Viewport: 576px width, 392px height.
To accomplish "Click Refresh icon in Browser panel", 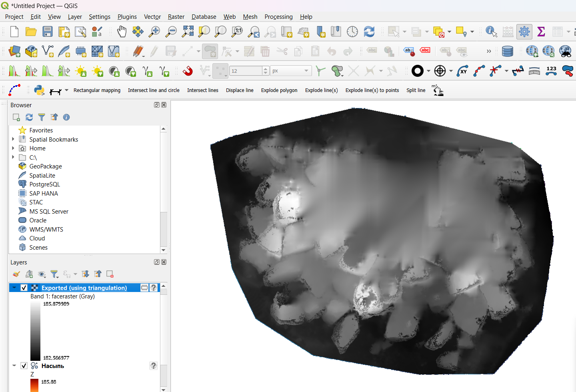I will 29,117.
